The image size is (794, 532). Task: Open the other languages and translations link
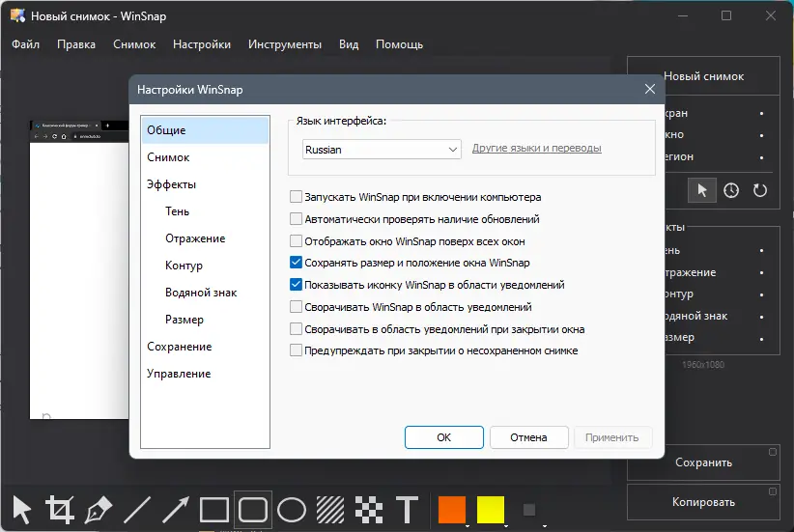pos(536,149)
